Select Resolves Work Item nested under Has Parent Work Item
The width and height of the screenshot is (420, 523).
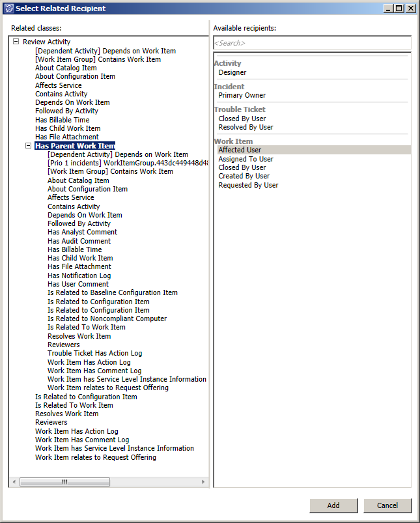[x=79, y=336]
